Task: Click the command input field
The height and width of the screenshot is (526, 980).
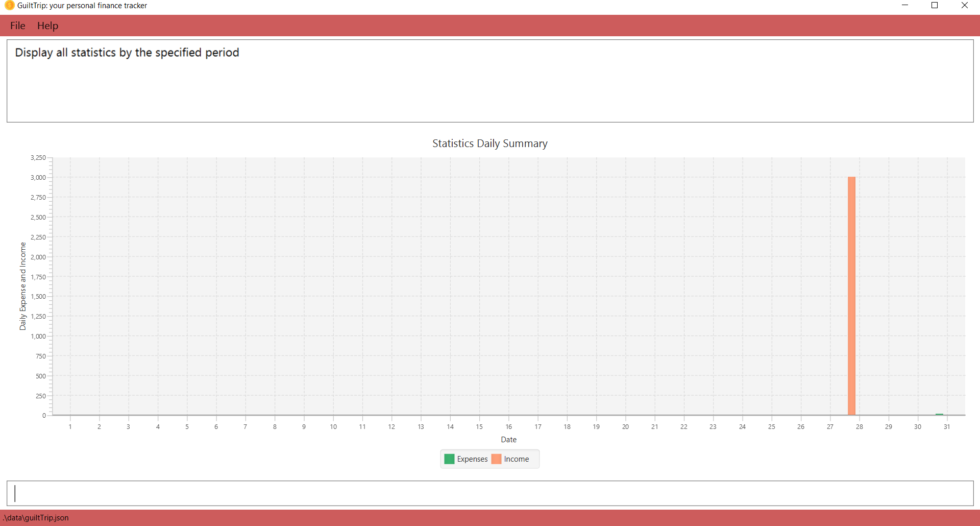Action: (490, 493)
